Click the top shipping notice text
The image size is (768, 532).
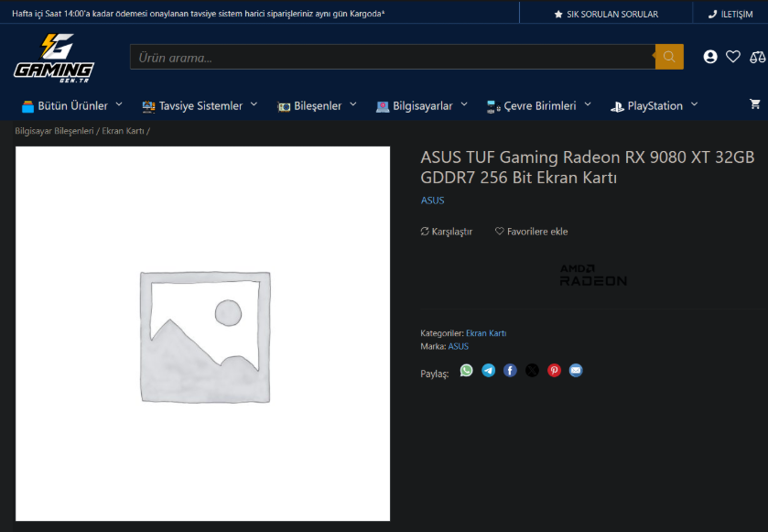click(x=199, y=14)
